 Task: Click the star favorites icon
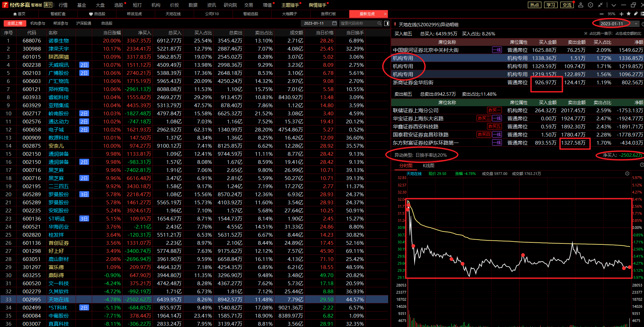(x=628, y=14)
